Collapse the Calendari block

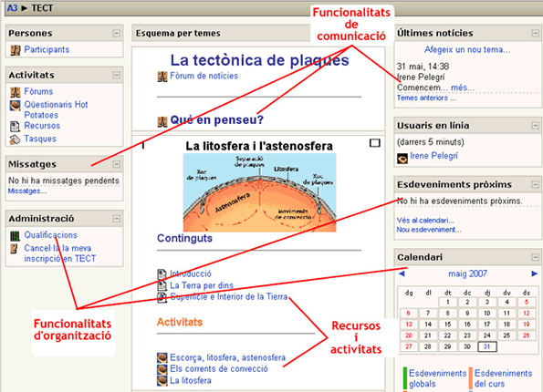point(536,257)
